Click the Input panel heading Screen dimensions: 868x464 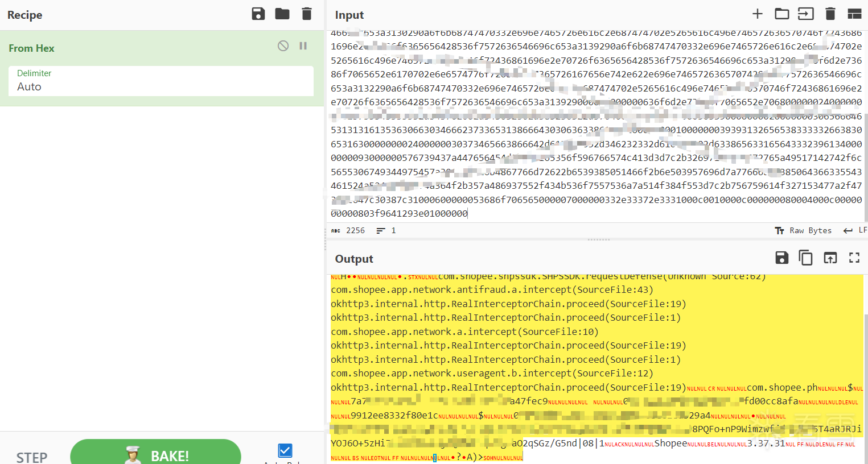pos(349,15)
